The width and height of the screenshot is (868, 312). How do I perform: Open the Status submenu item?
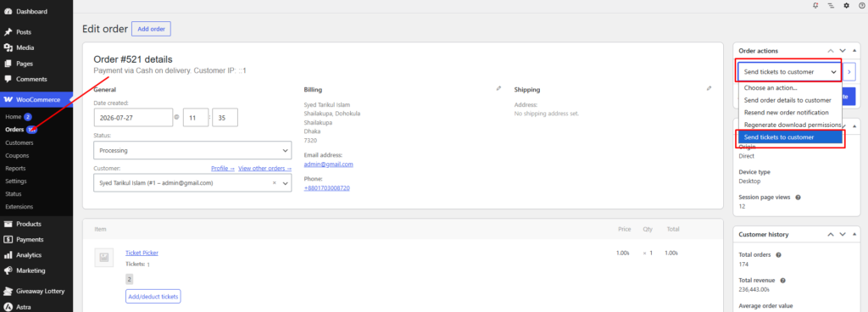click(x=14, y=194)
